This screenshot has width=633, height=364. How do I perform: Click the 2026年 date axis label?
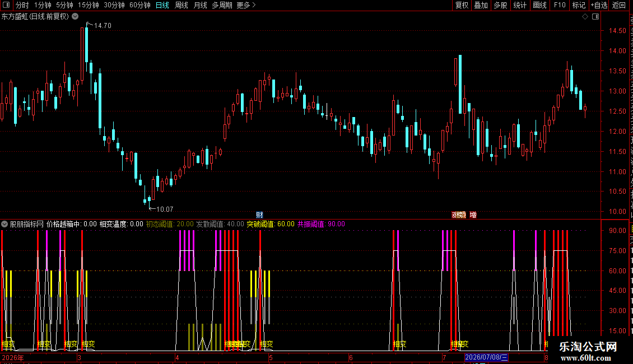[12, 357]
